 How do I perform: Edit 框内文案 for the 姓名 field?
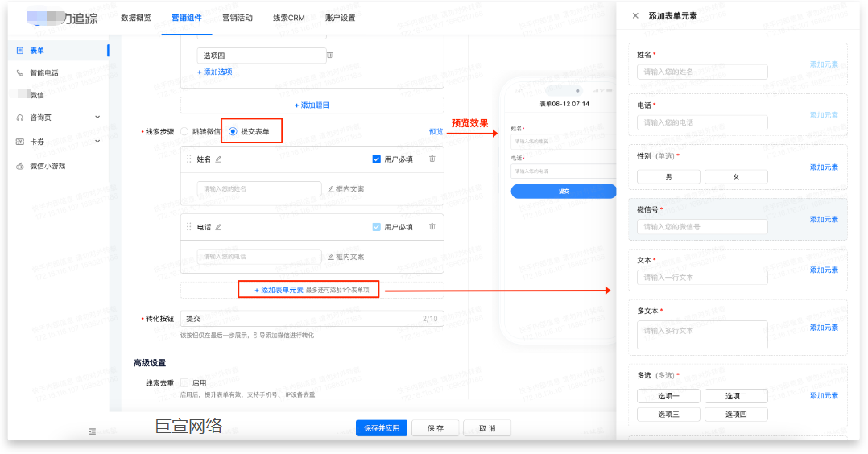346,189
